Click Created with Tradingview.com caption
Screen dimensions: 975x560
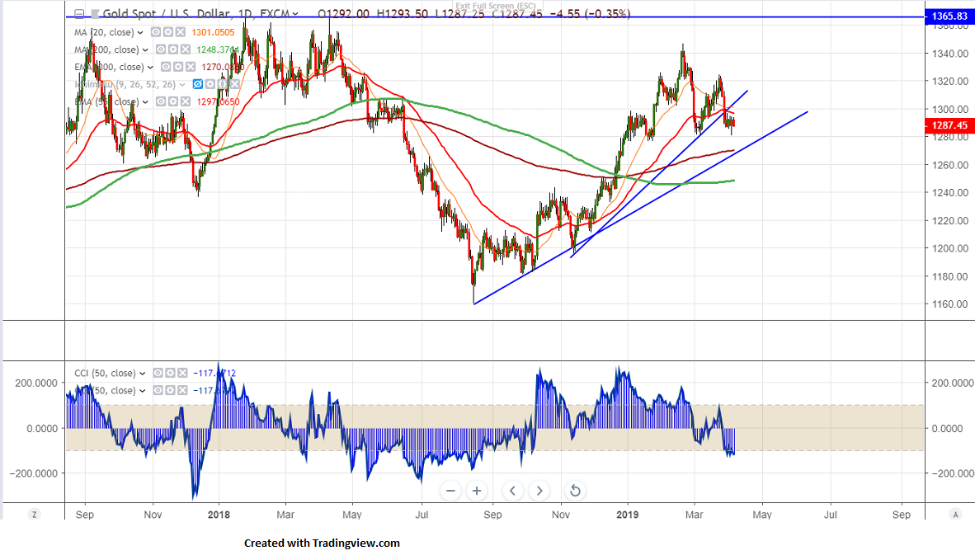click(322, 544)
